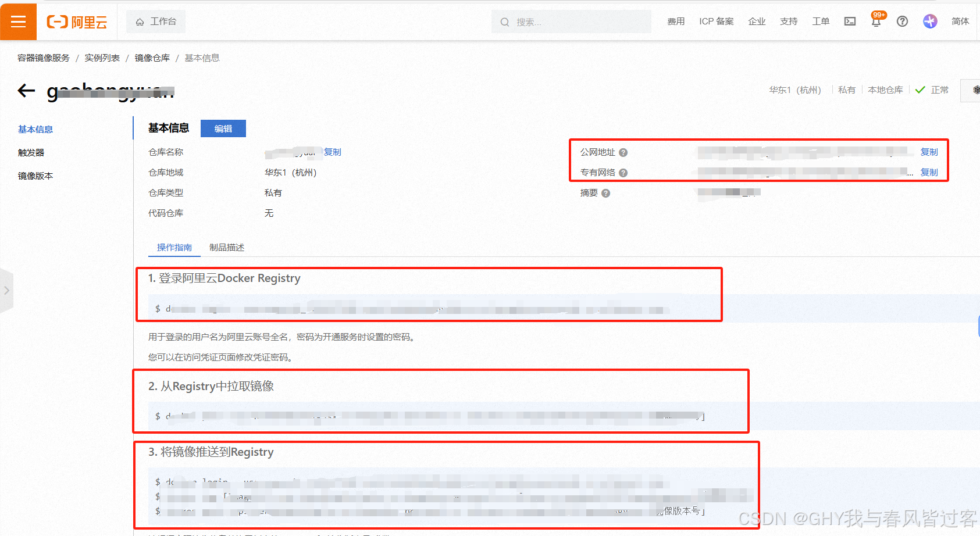Switch language via 简体
The width and height of the screenshot is (980, 536).
[960, 22]
